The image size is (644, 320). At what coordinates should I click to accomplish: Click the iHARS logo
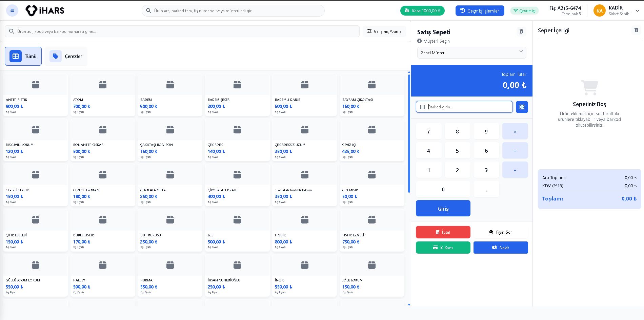(x=45, y=10)
